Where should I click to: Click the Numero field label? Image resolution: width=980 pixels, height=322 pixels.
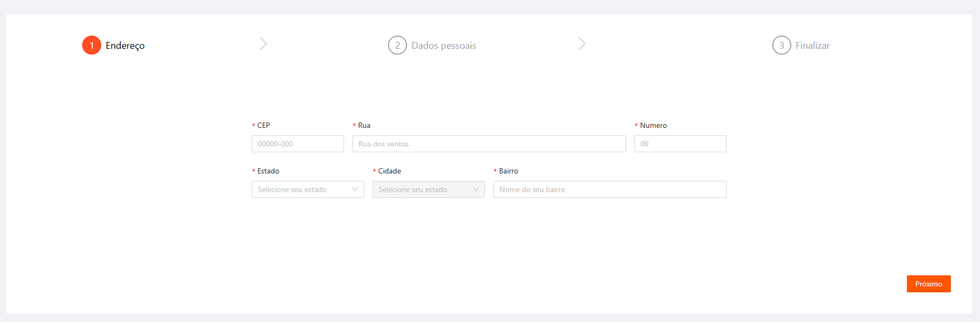point(653,125)
